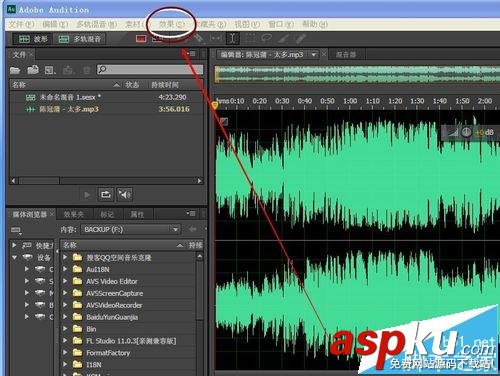Select the Spot Healing Brush tool
Viewport: 500px width, 376px height.
click(300, 39)
